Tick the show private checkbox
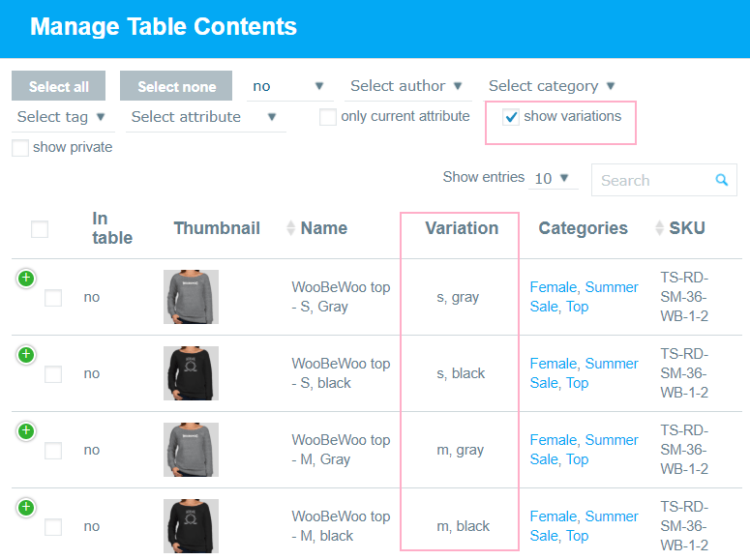This screenshot has width=750, height=560. click(x=20, y=148)
